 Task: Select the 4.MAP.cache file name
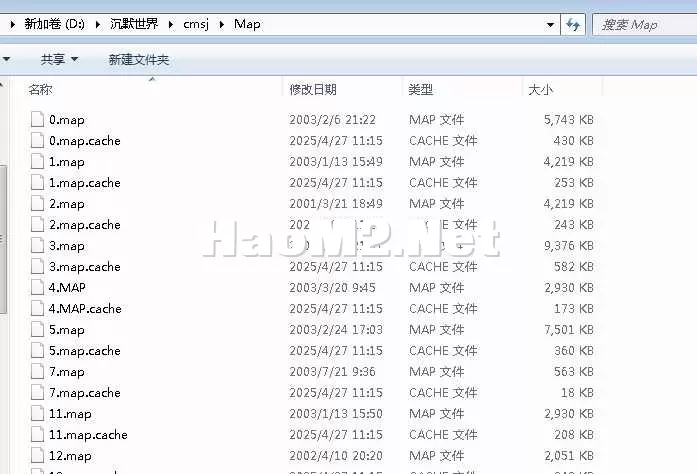tap(85, 309)
